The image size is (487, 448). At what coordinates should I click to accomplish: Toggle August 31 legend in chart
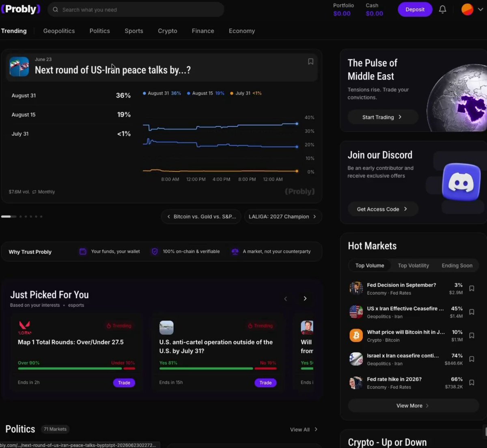pos(162,93)
